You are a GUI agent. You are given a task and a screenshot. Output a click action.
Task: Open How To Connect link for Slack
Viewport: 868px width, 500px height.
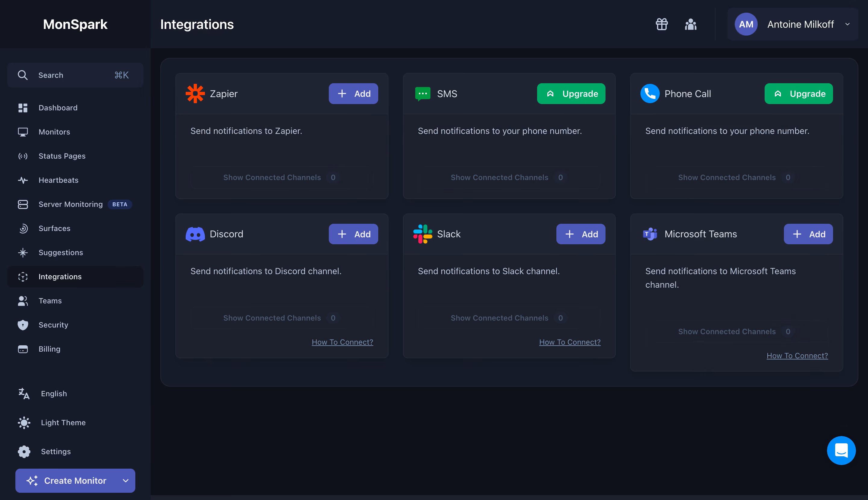click(570, 342)
